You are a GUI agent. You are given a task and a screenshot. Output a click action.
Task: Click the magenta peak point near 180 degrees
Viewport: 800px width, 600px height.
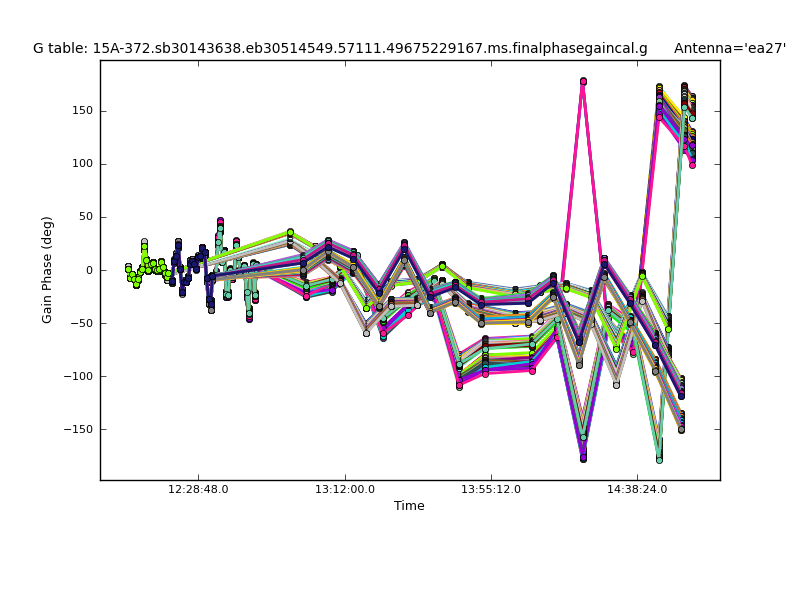click(583, 82)
